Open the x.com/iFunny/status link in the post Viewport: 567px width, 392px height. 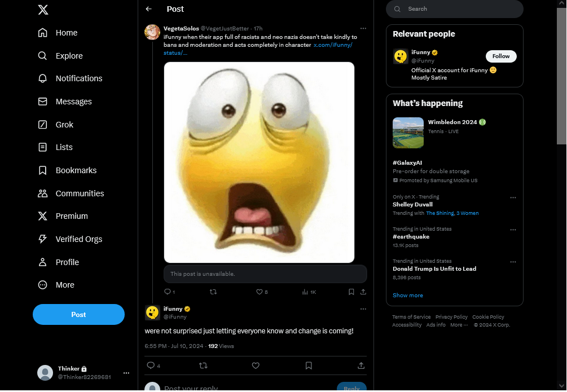point(258,49)
